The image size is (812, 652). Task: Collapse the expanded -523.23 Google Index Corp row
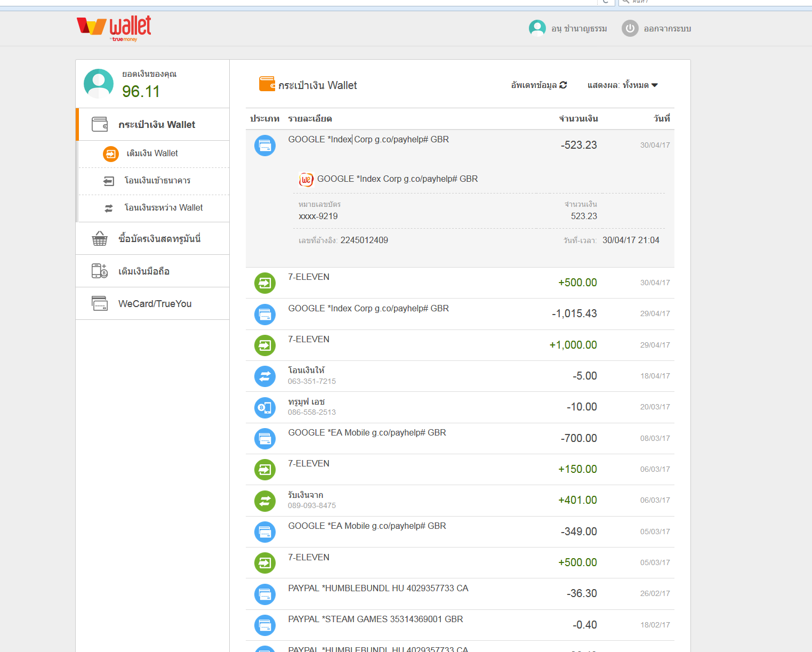coord(460,146)
